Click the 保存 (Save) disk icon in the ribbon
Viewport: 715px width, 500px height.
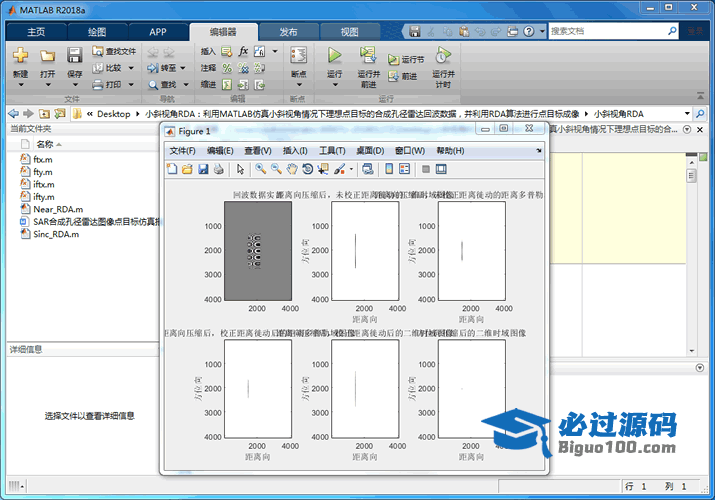74,55
